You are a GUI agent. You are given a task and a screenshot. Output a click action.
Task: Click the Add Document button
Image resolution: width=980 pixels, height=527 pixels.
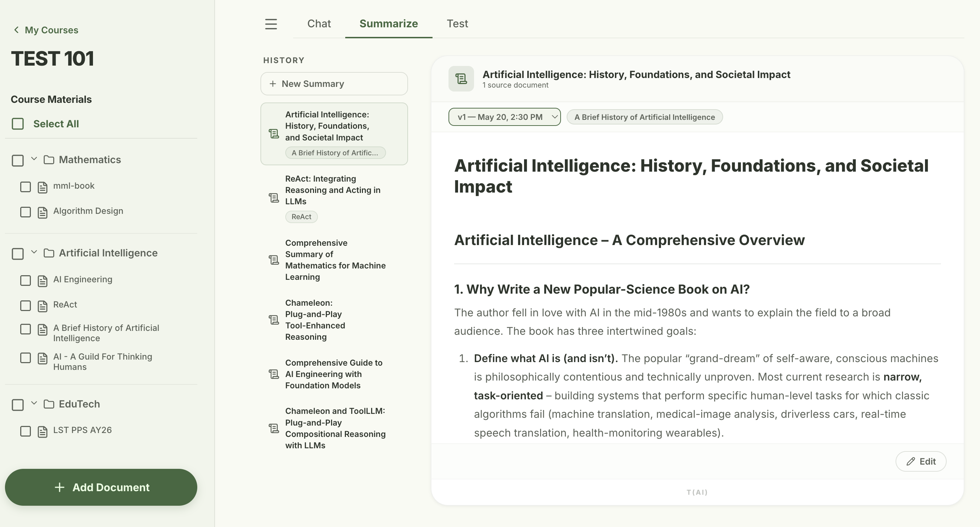(101, 487)
